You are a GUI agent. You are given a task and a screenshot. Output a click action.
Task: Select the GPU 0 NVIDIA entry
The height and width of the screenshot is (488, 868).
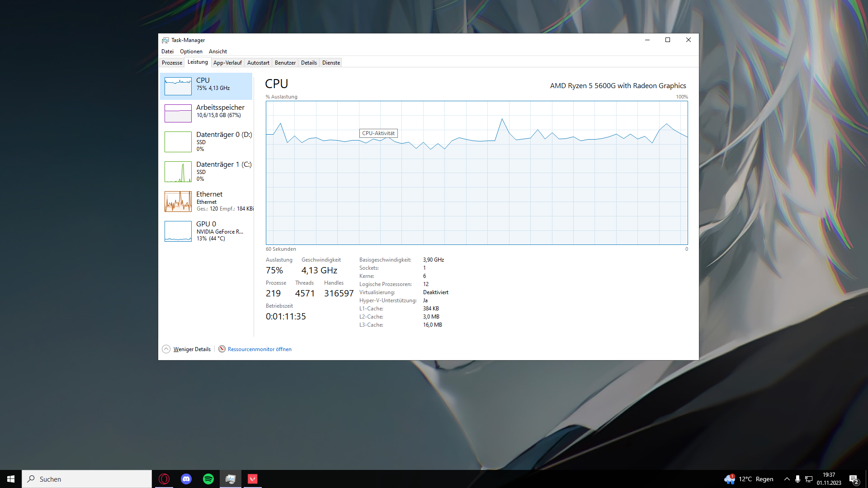click(207, 230)
